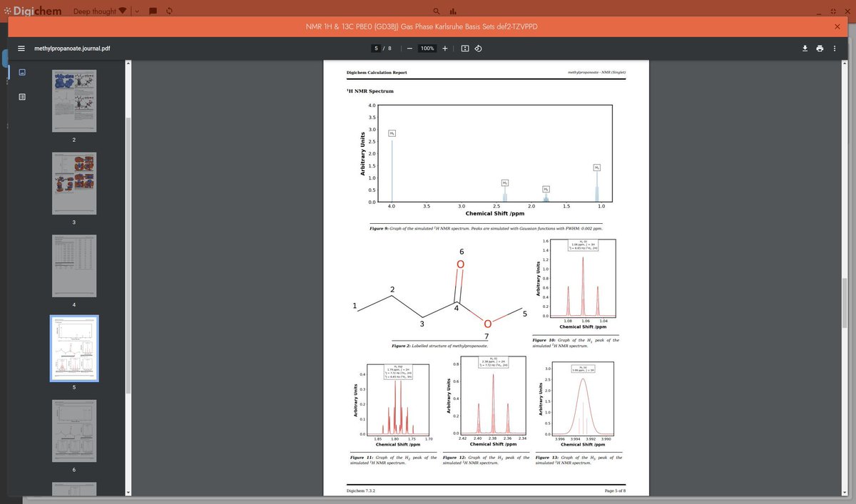The image size is (856, 504).
Task: Click the page number input field
Action: (x=377, y=48)
